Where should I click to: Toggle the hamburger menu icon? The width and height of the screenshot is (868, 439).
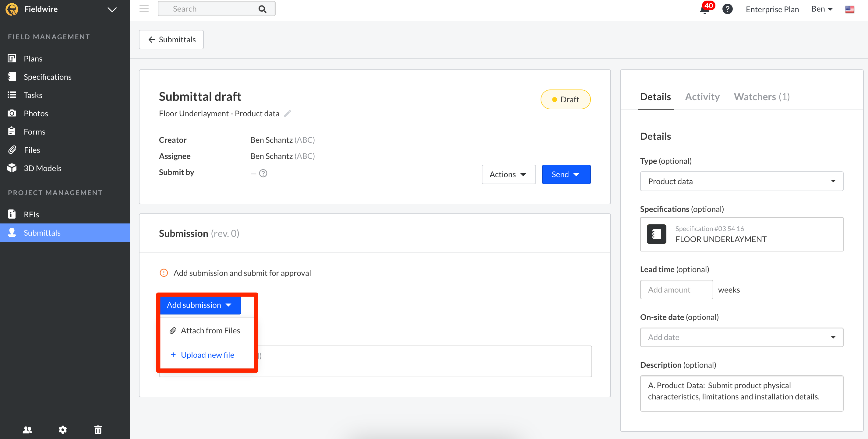tap(144, 9)
